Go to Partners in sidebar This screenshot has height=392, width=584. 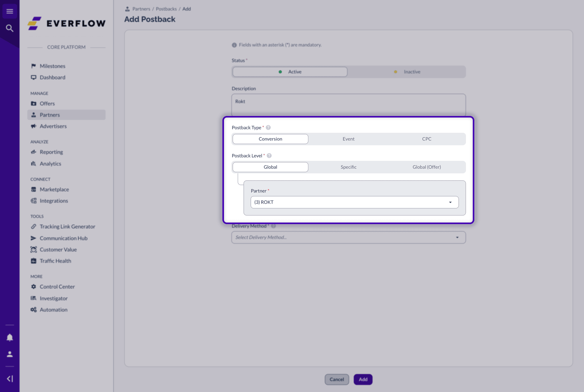tap(66, 115)
